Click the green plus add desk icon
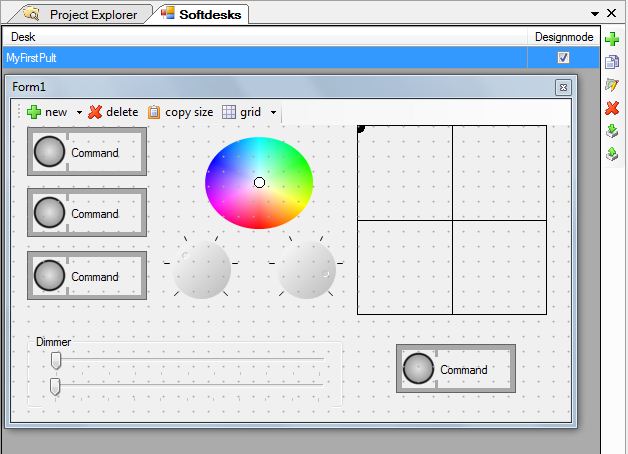 click(612, 39)
